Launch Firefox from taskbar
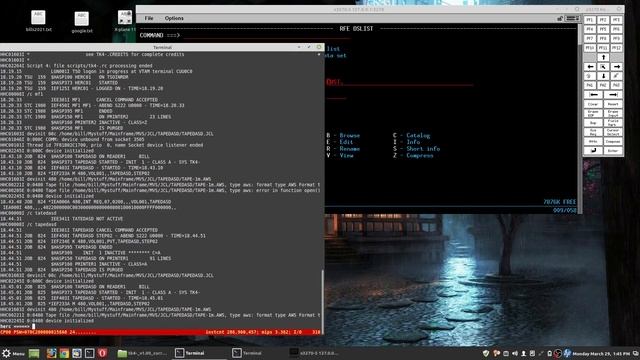Image resolution: width=640 pixels, height=360 pixels. pyautogui.click(x=51, y=353)
